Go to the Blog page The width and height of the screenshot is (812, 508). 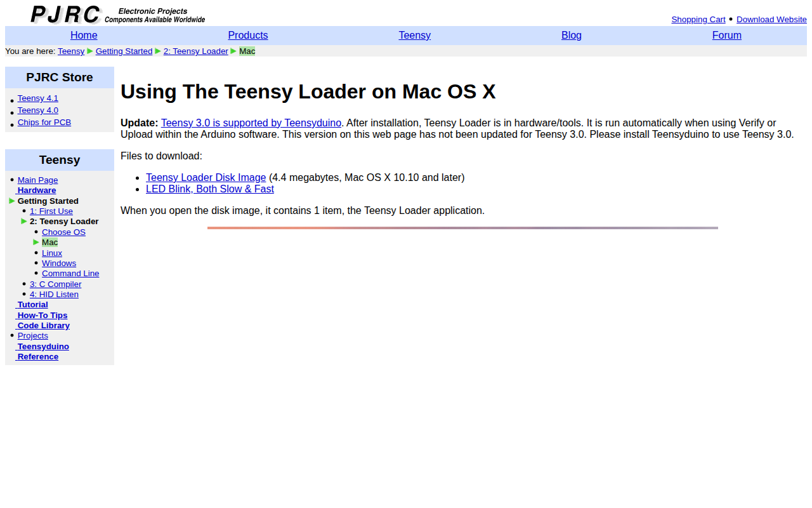tap(572, 36)
